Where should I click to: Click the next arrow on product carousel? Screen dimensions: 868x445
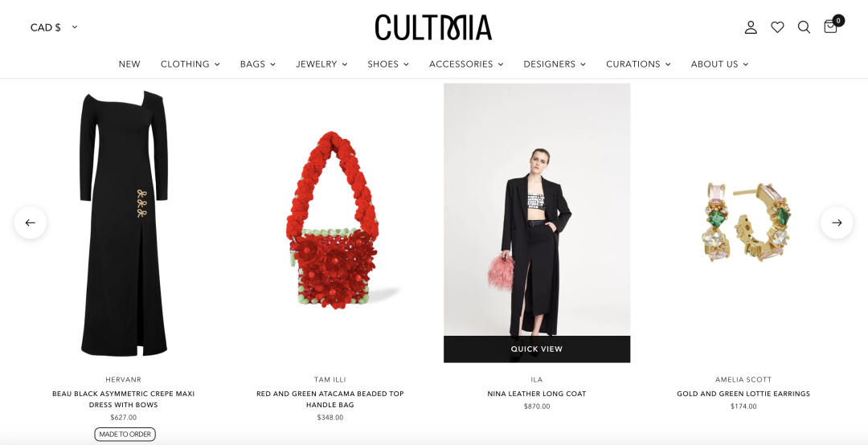837,222
